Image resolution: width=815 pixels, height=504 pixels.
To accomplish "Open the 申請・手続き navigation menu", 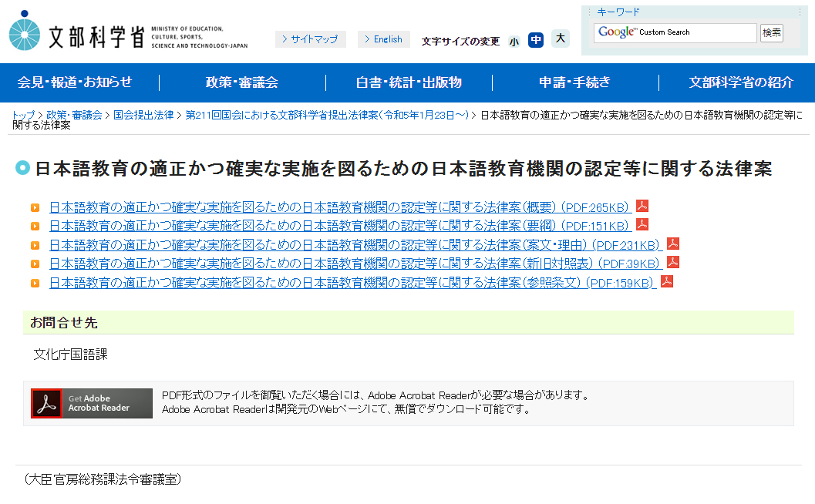I will pyautogui.click(x=574, y=82).
